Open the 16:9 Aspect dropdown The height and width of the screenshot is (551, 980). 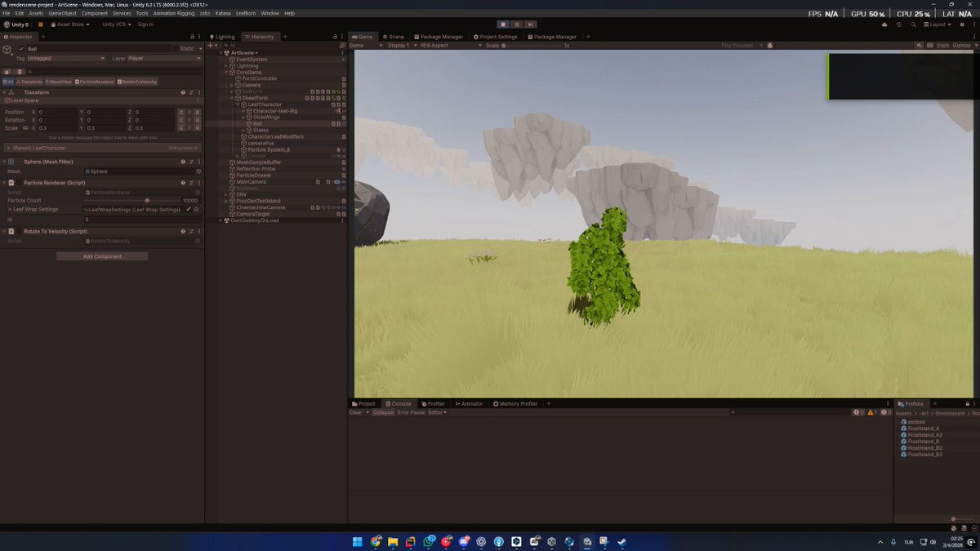point(450,46)
